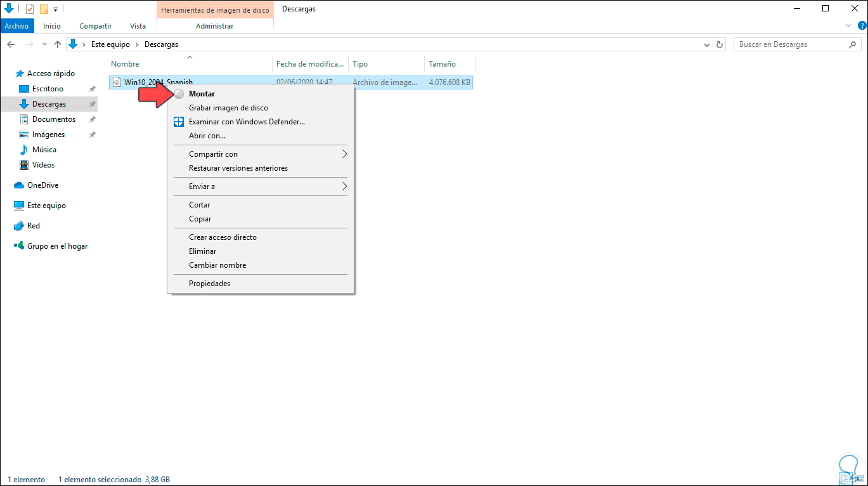Open the recent locations dropdown arrow

(x=44, y=44)
